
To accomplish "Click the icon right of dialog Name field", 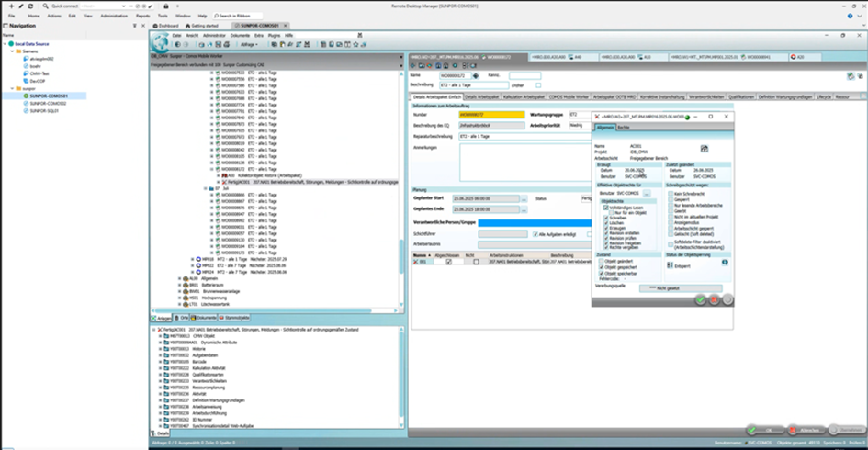I will point(705,148).
